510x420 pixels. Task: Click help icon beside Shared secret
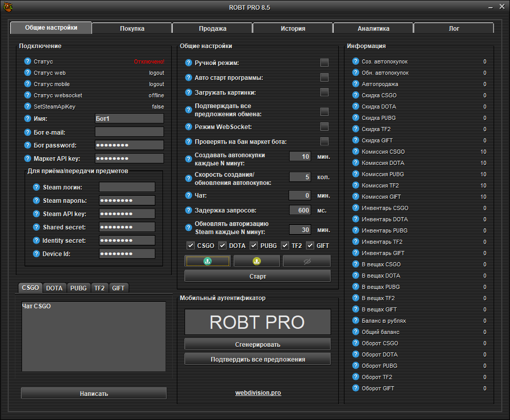(x=36, y=227)
